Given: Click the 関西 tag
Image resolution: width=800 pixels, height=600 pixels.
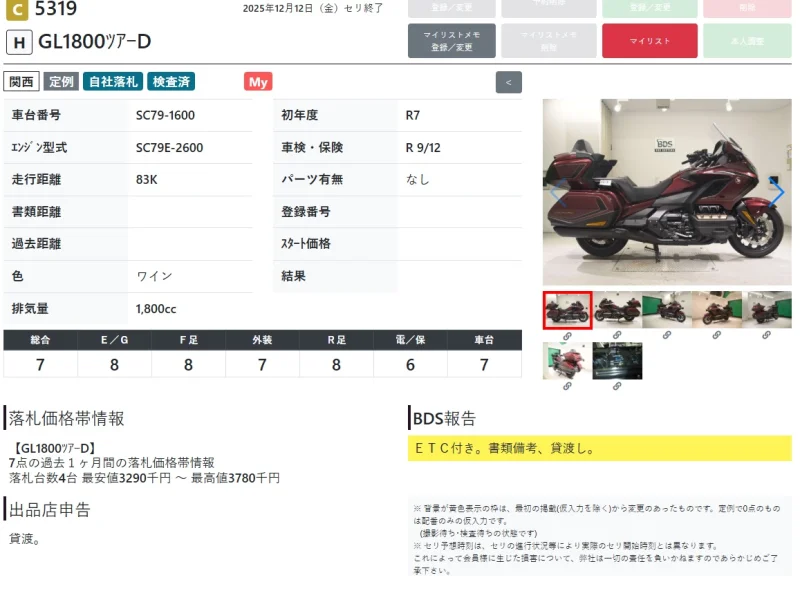Looking at the screenshot, I should click(21, 82).
